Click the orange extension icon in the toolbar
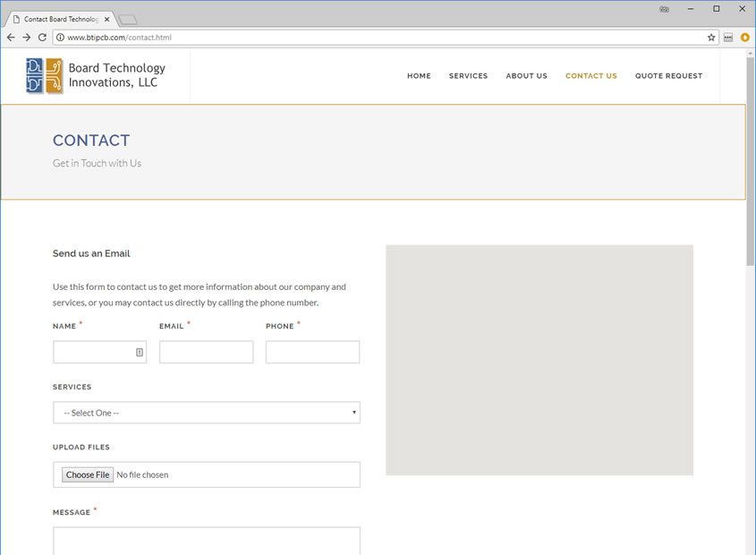 tap(744, 38)
